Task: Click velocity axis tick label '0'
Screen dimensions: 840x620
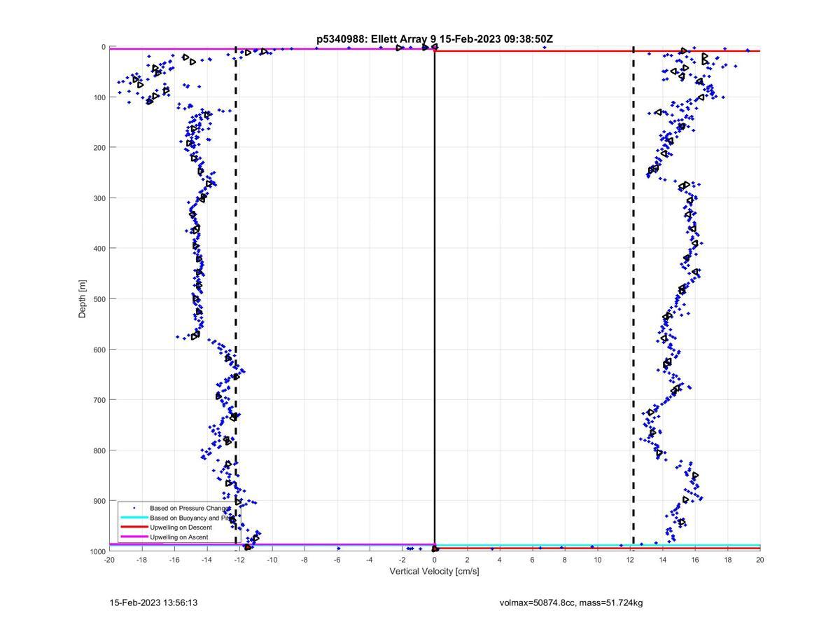Action: 435,560
